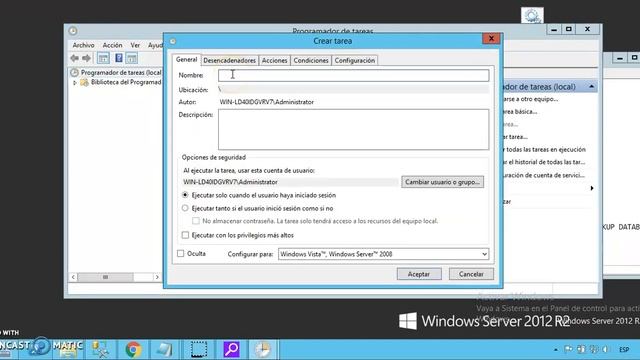Screen dimensions: 640x360
Task: Minimize the Task Scheduler window
Action: (554, 29)
